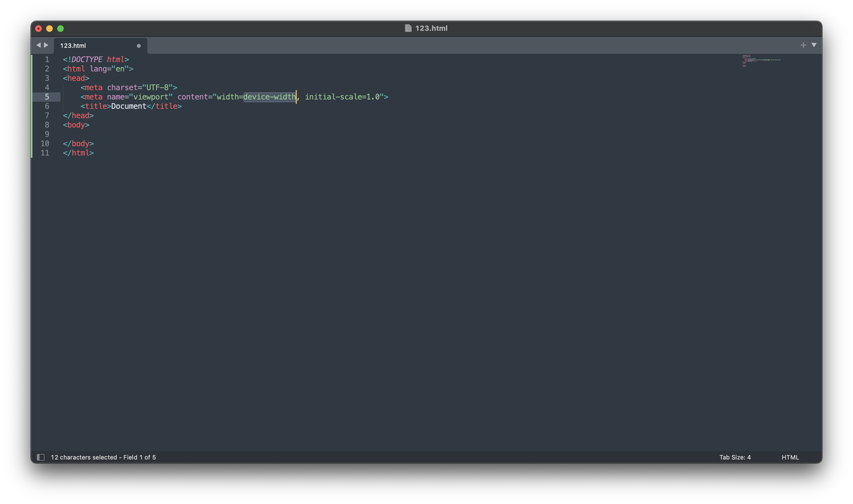853x504 pixels.
Task: Click the red close window button
Action: pyautogui.click(x=38, y=29)
